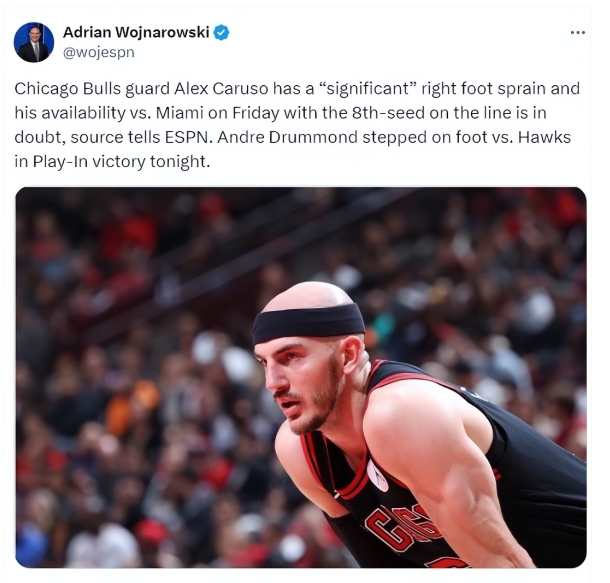Open the tweet's three-dot more options menu

[x=578, y=33]
